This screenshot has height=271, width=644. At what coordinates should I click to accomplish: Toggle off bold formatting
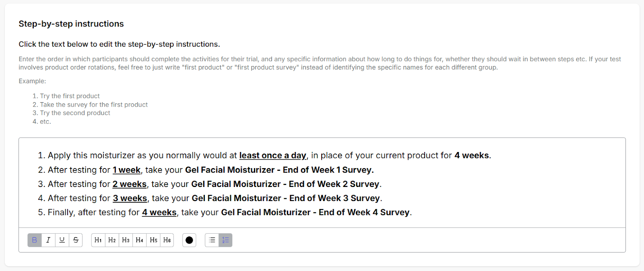(x=34, y=240)
